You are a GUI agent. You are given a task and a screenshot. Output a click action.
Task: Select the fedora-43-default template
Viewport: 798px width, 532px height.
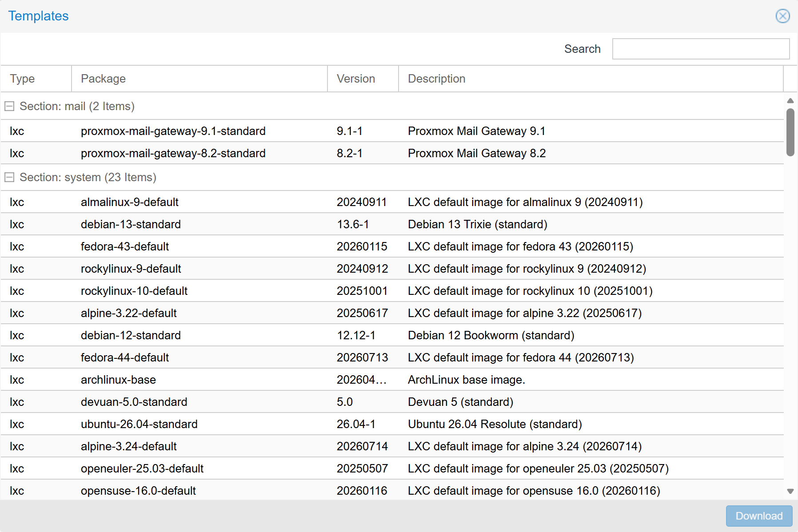pos(392,246)
